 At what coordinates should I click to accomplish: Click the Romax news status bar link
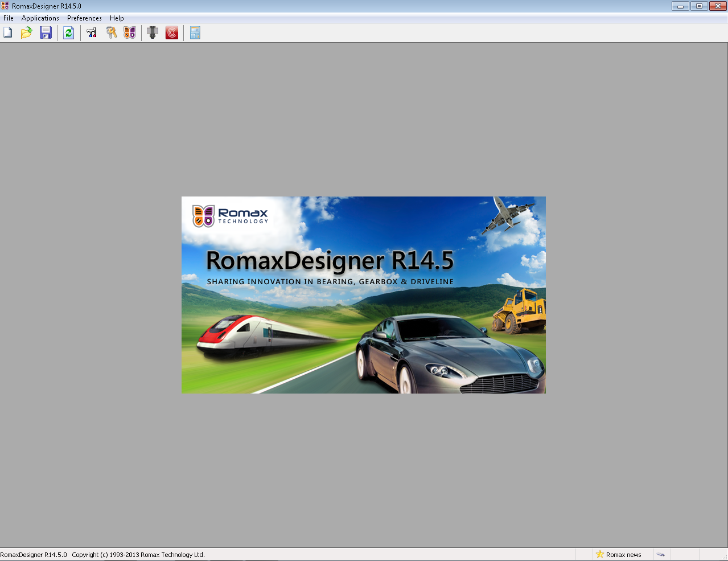click(623, 555)
